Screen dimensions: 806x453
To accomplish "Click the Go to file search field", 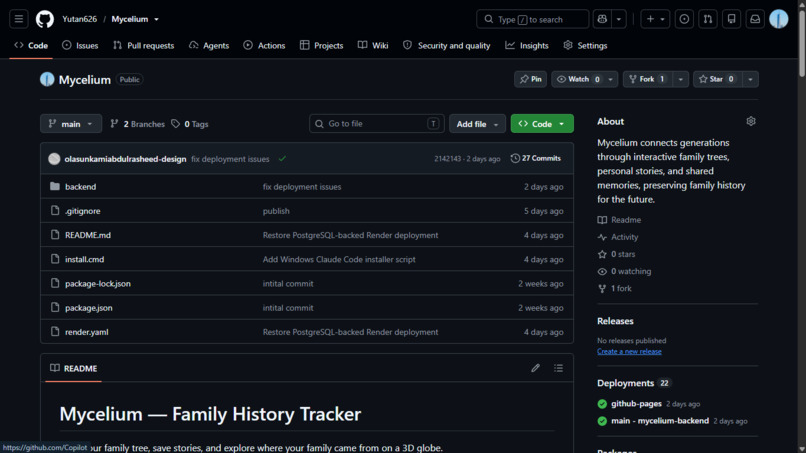I will point(376,123).
